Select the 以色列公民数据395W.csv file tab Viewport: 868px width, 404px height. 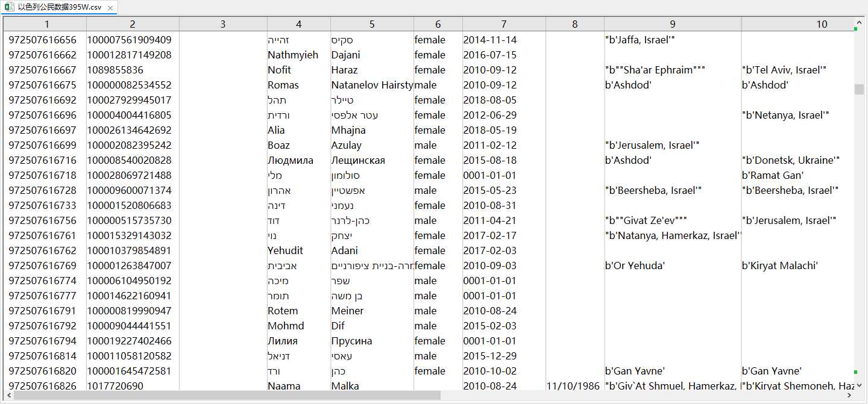point(59,8)
